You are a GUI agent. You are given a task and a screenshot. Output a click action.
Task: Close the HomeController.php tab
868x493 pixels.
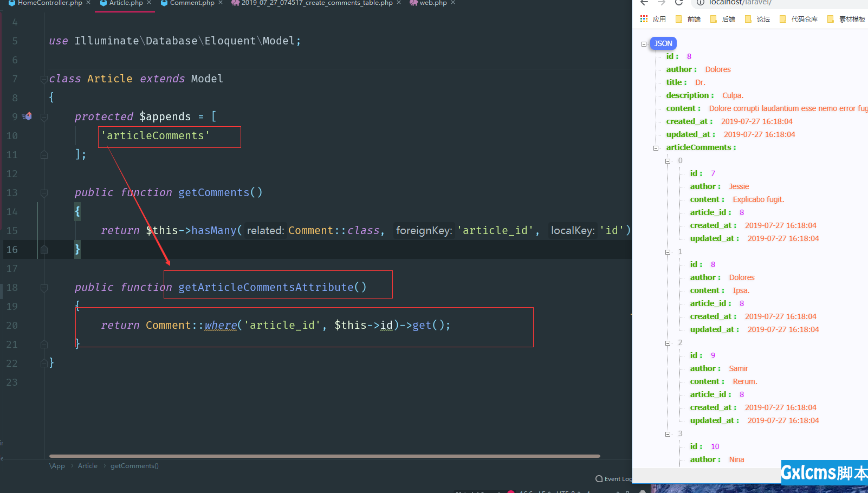[88, 3]
